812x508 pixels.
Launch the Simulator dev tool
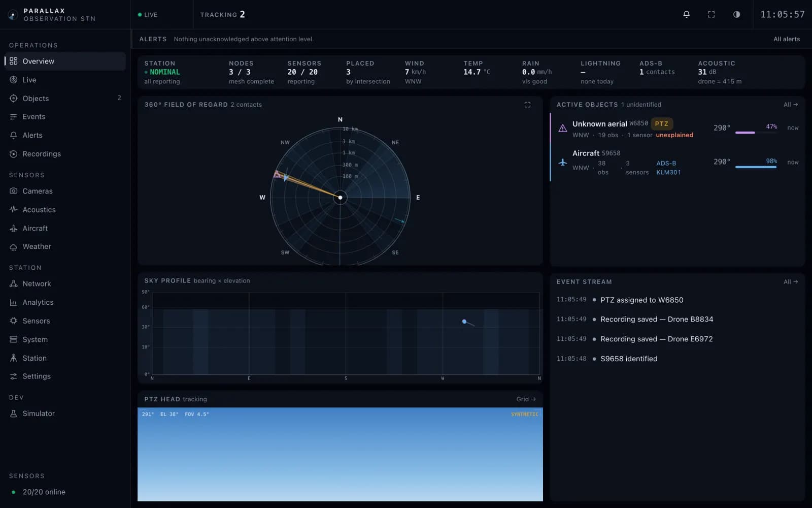click(x=65, y=414)
